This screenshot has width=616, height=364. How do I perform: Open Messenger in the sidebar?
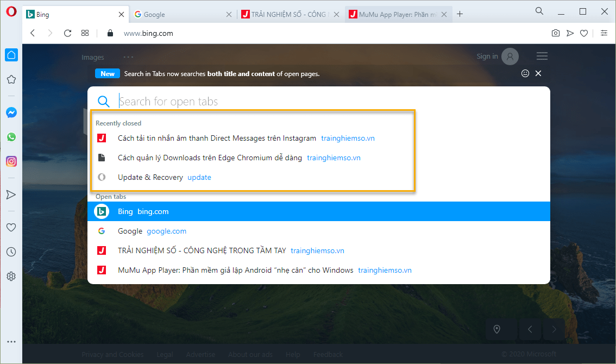[x=11, y=113]
